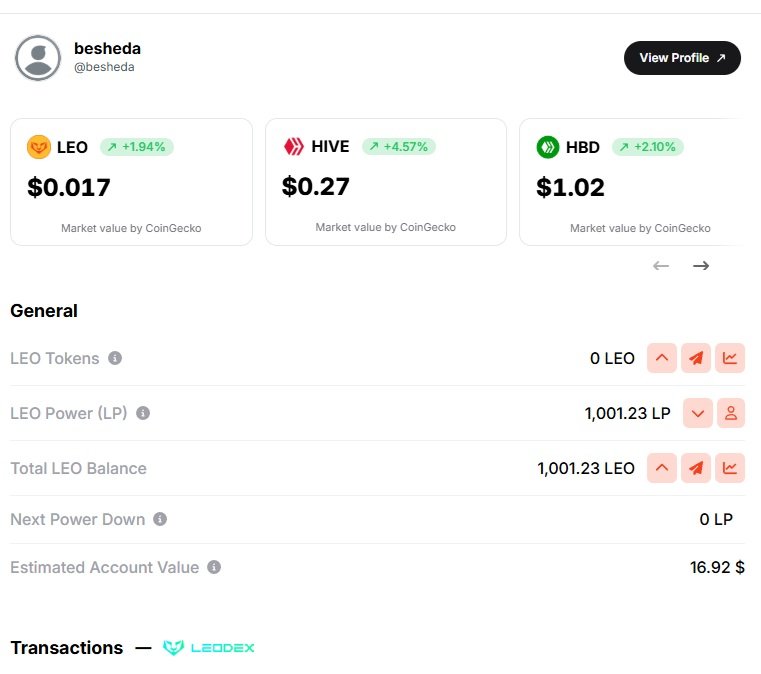Open the LeoDex link beside Transactions
The image size is (761, 674).
[x=208, y=647]
